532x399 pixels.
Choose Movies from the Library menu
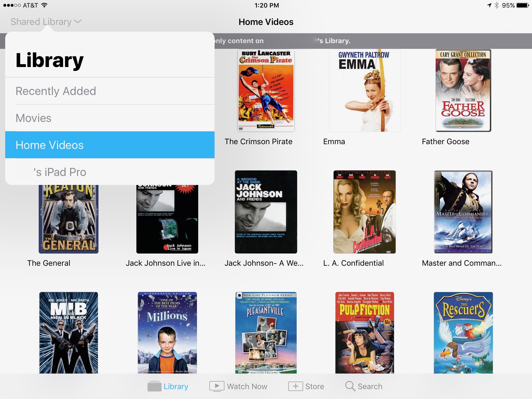(110, 118)
